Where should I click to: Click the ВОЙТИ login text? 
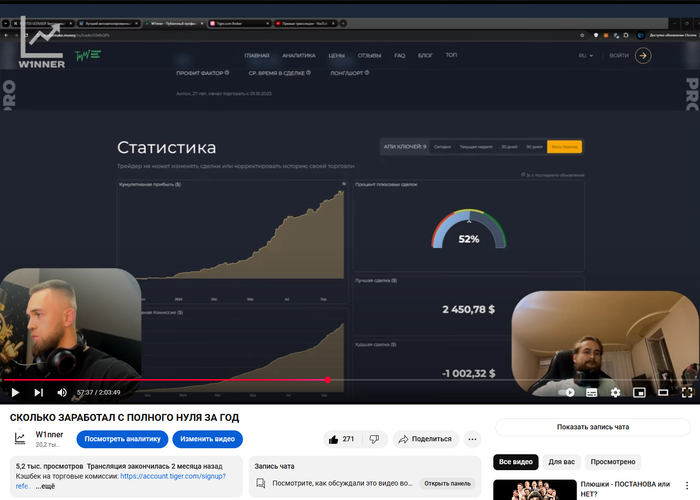[x=619, y=56]
